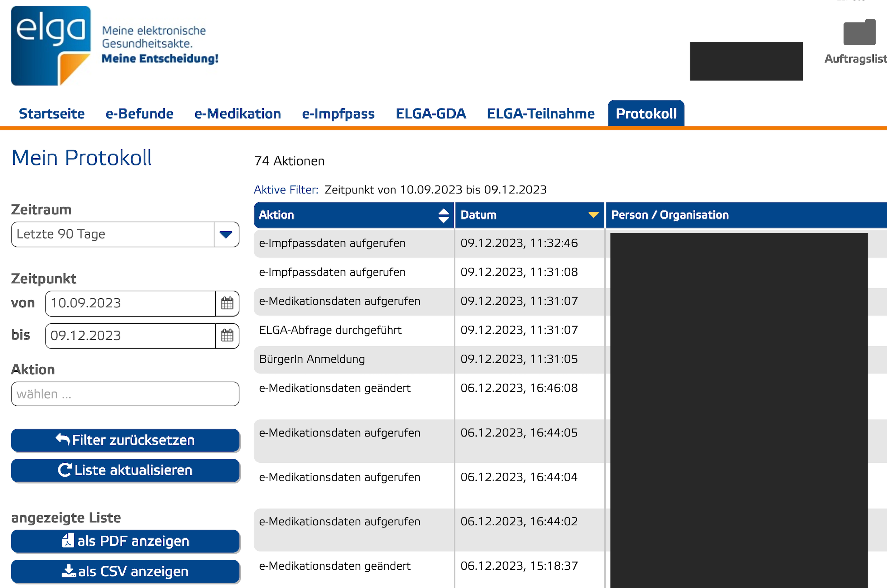The width and height of the screenshot is (887, 588).
Task: Expand the Zeitraum dropdown arrow
Action: click(226, 235)
